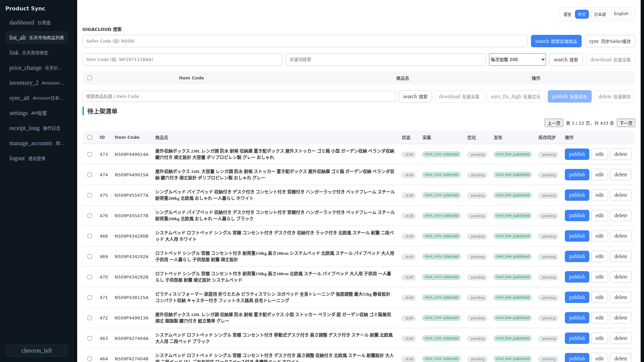Publish item N509P434290B

click(x=577, y=236)
